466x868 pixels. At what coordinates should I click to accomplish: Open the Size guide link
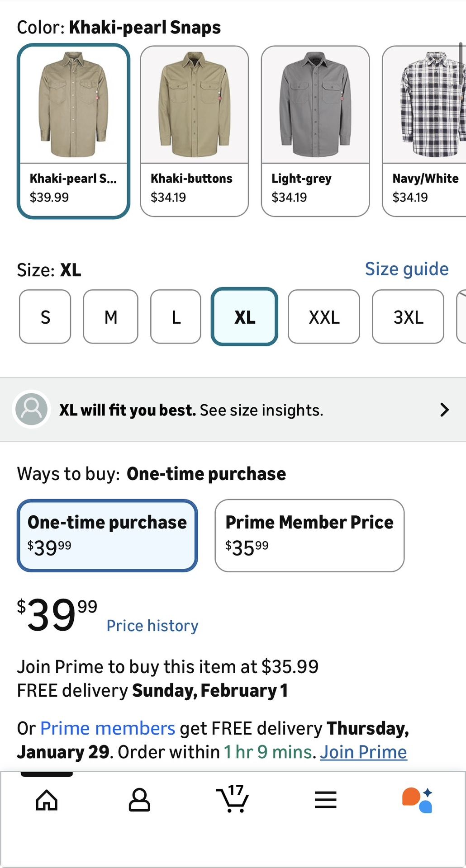(406, 269)
